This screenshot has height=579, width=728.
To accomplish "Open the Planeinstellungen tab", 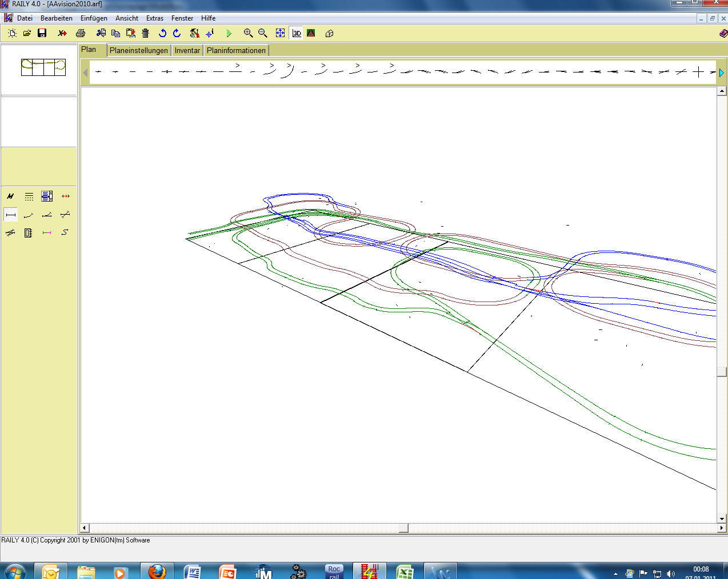I will click(139, 50).
